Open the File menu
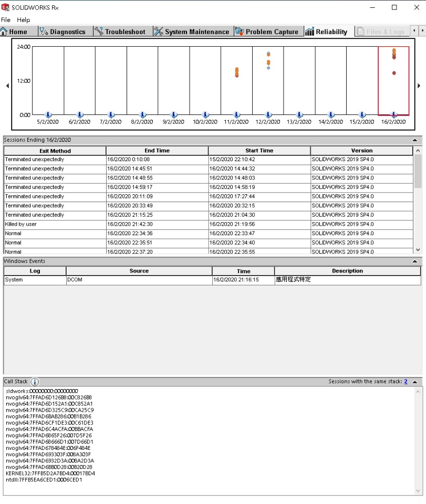 click(6, 20)
